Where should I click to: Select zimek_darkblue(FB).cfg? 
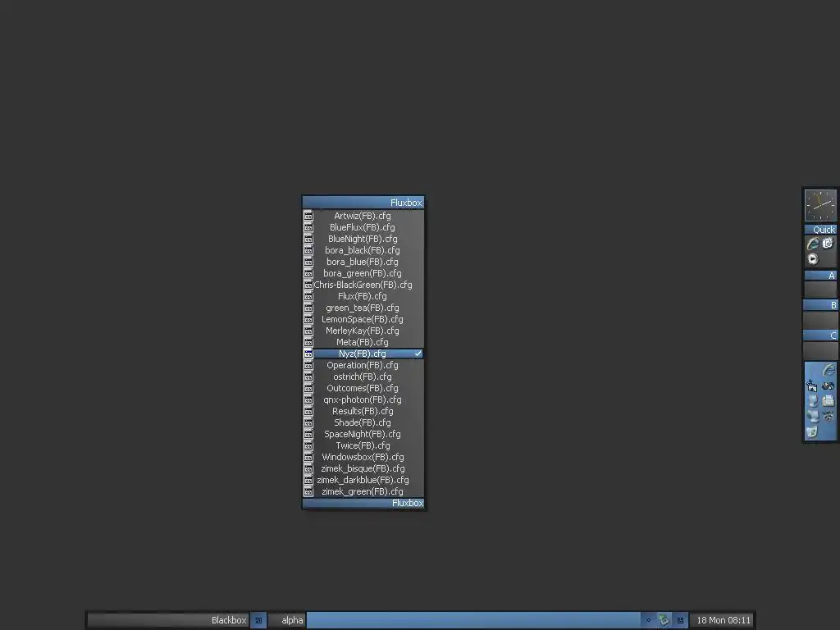[x=363, y=481]
